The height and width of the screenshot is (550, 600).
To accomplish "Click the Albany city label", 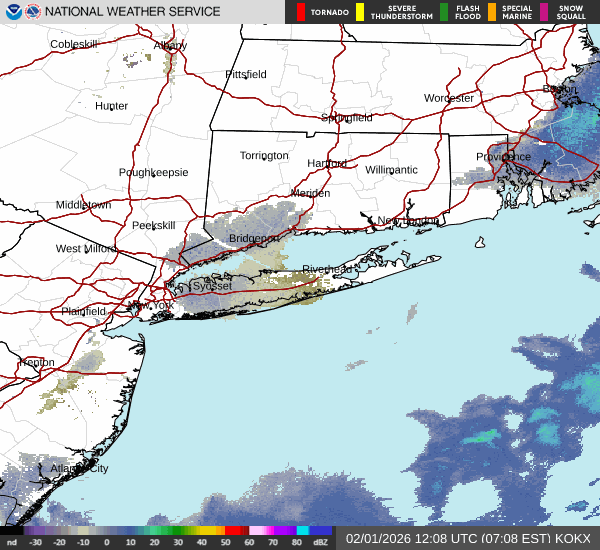I will coord(170,46).
